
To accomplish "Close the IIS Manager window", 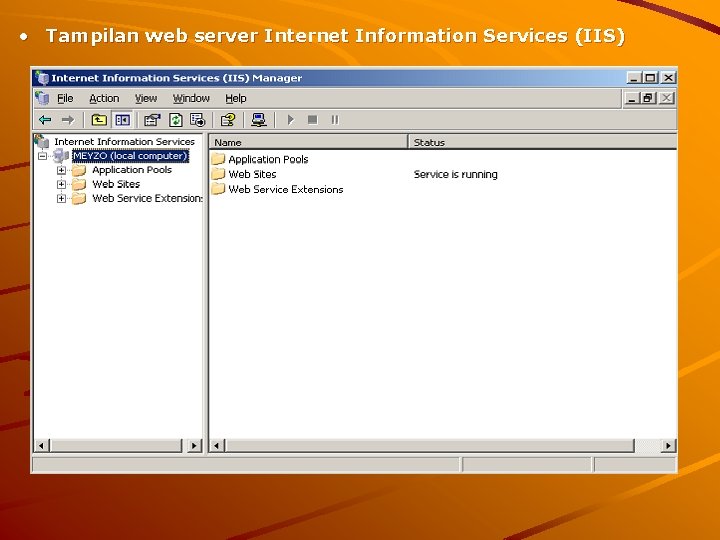I will 668,78.
